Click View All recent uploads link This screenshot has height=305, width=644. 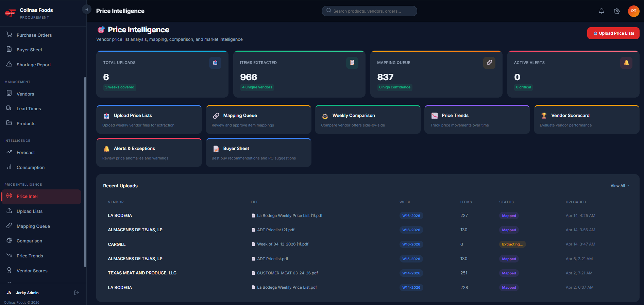[620, 186]
